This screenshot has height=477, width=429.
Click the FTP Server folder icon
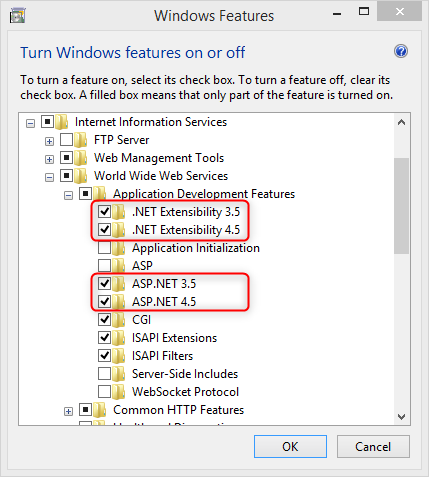80,140
